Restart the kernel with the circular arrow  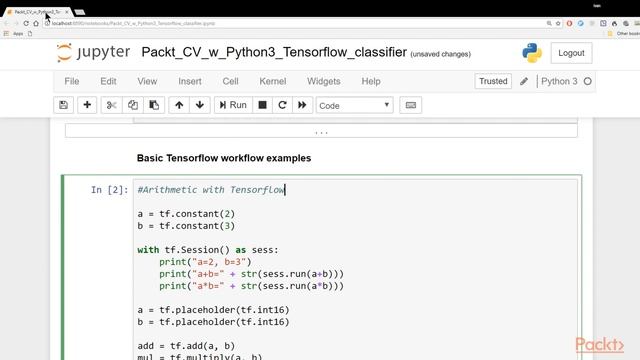pyautogui.click(x=282, y=105)
